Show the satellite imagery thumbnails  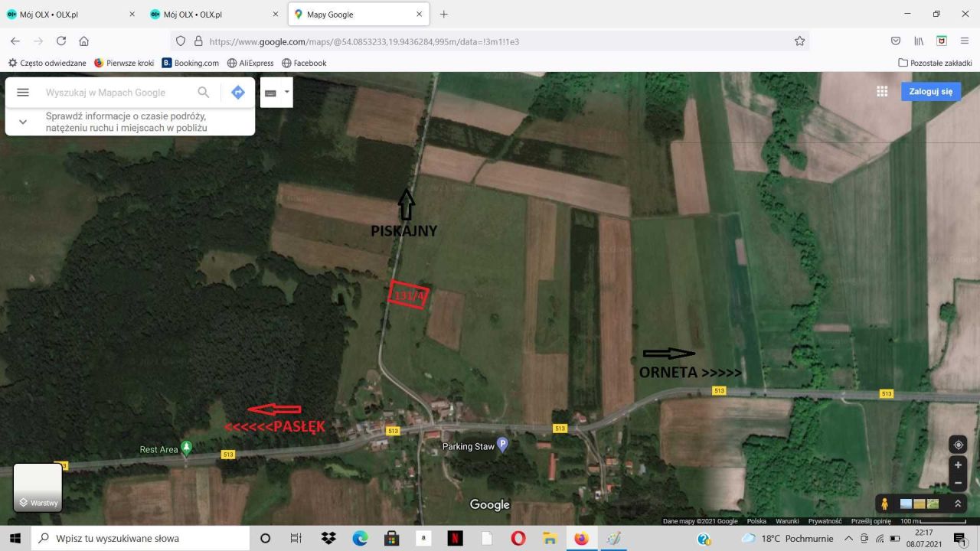[x=920, y=504]
